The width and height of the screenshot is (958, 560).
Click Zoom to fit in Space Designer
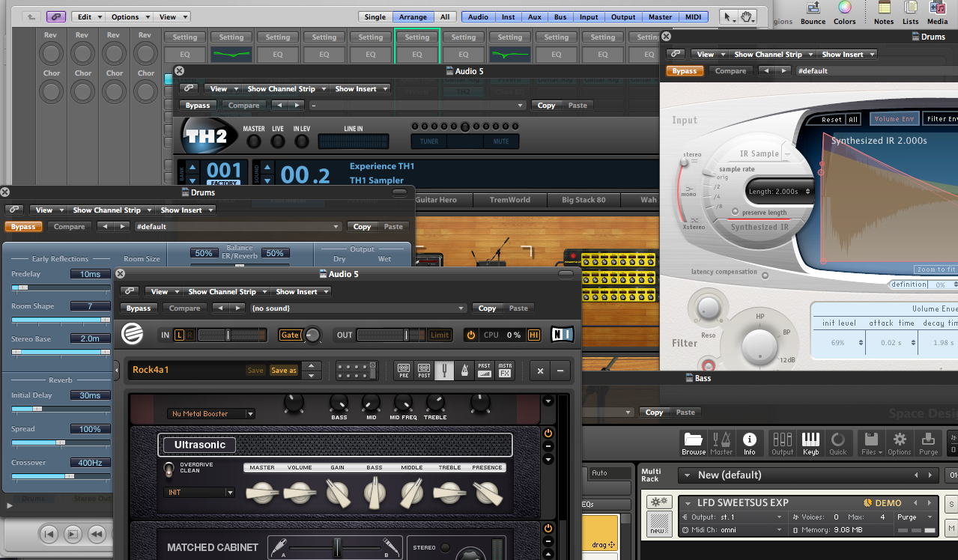936,270
